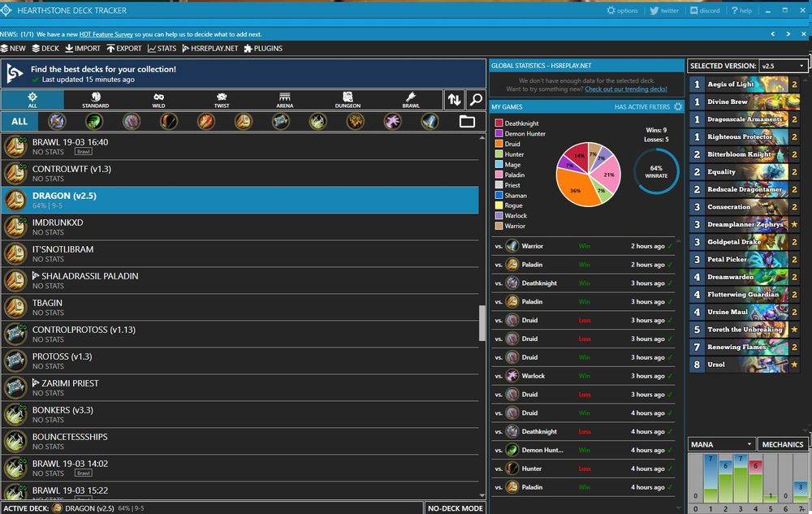This screenshot has width=812, height=514.
Task: Select the TWIST format tab
Action: click(222, 100)
